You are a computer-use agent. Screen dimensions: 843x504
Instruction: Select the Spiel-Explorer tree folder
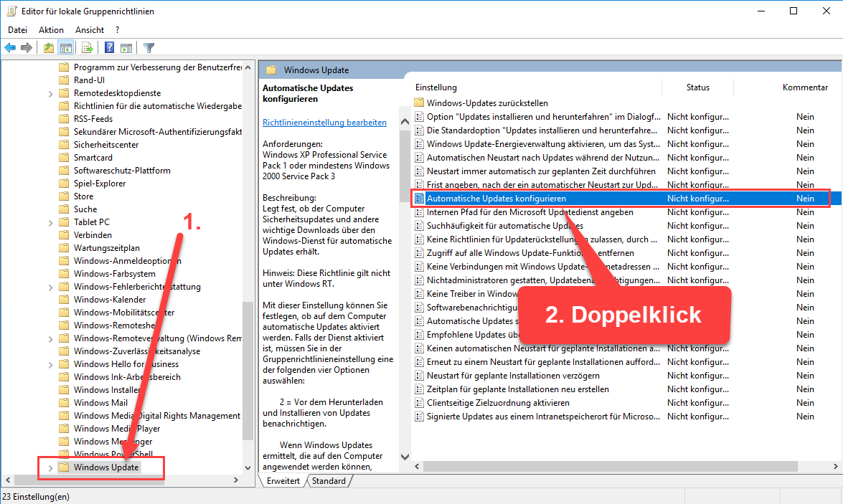click(x=100, y=184)
